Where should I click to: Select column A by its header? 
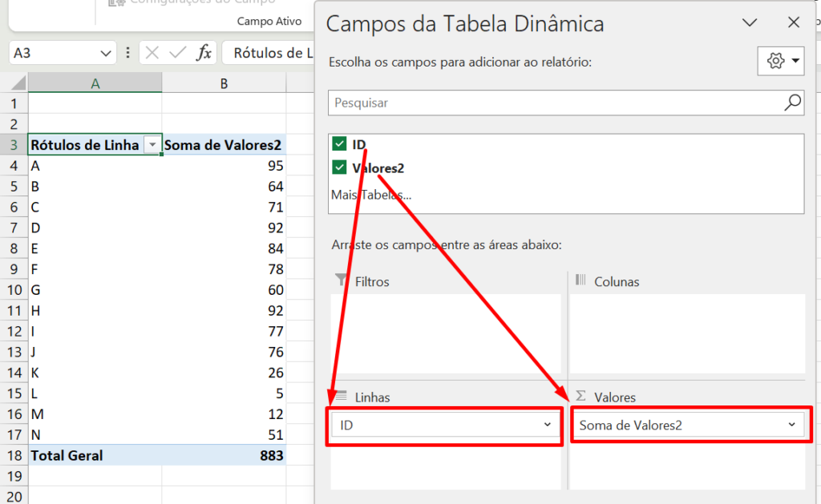pos(95,82)
